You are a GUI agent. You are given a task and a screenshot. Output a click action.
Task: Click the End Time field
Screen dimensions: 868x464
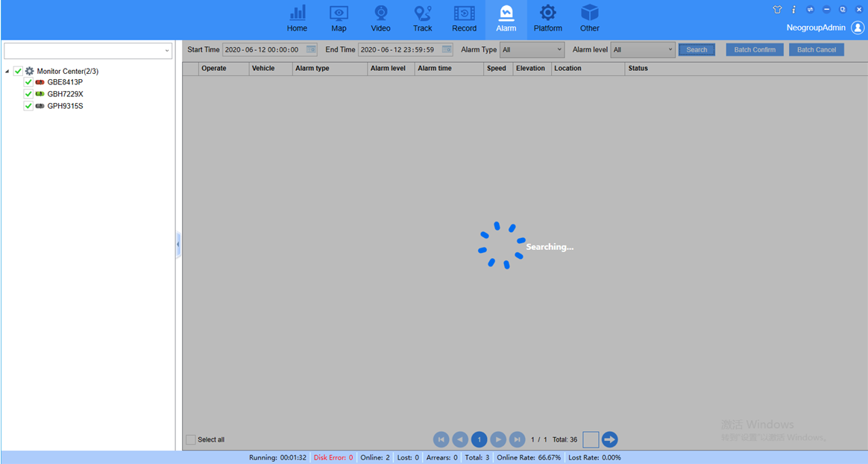click(405, 50)
